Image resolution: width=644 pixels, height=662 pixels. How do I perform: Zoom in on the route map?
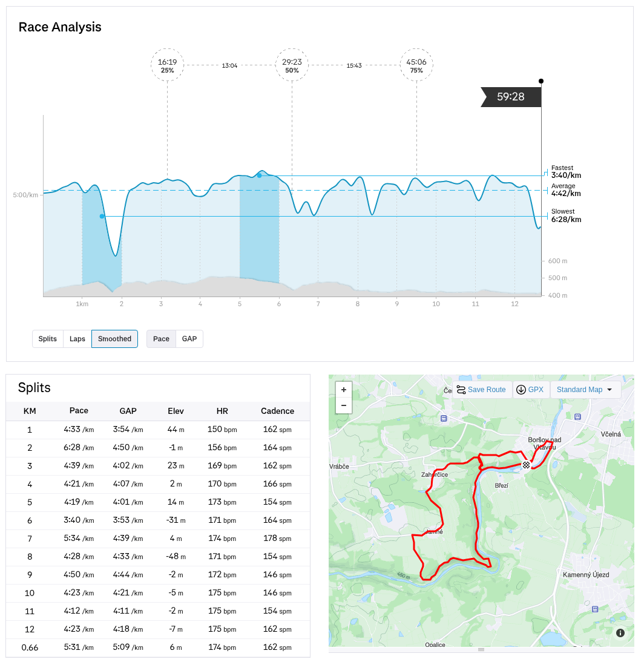pos(344,390)
